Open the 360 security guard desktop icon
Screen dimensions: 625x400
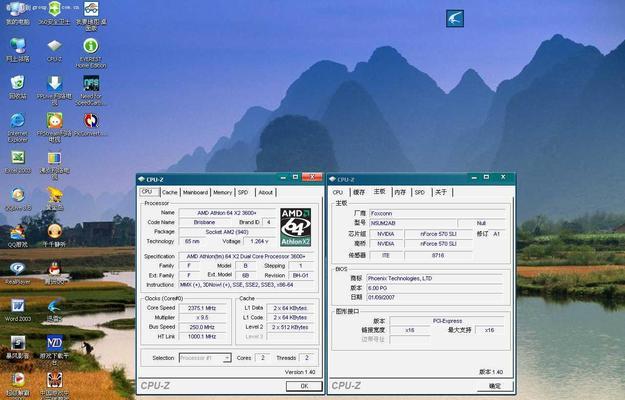tap(55, 13)
